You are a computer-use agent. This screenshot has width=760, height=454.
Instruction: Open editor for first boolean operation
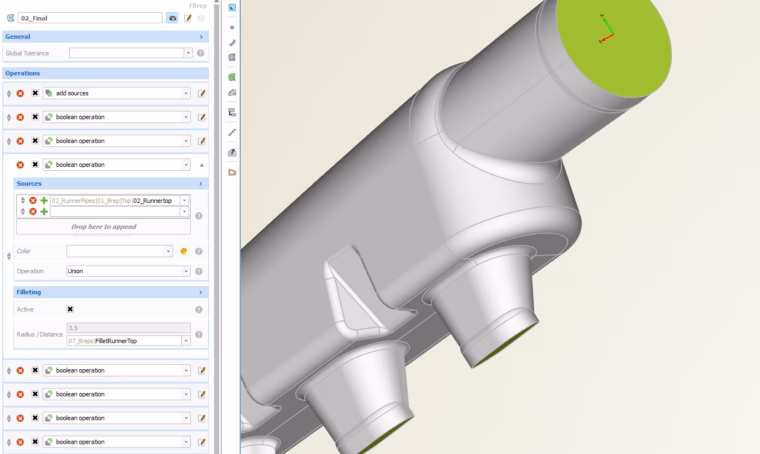(202, 117)
